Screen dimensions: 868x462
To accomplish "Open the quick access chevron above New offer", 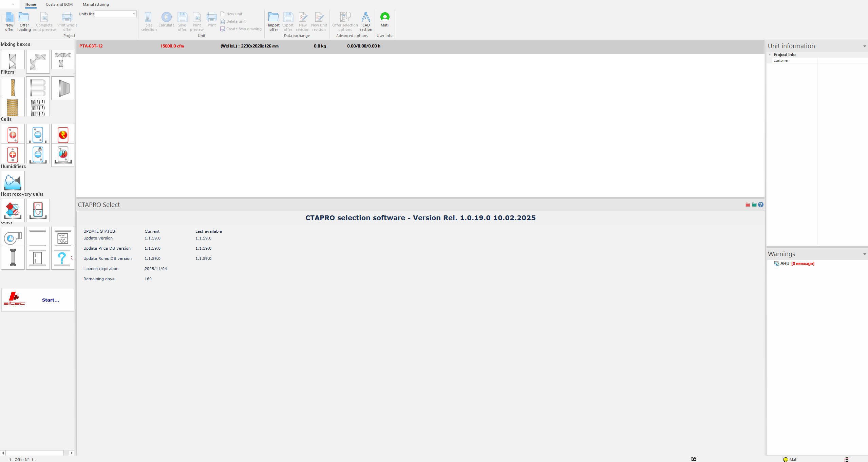I will click(x=13, y=4).
